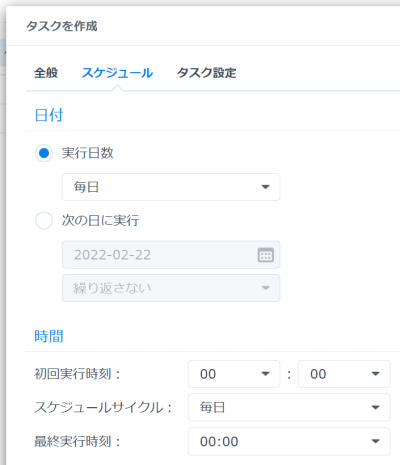Viewport: 400px width, 465px height.
Task: Switch to the タスク設定 tab
Action: (207, 73)
